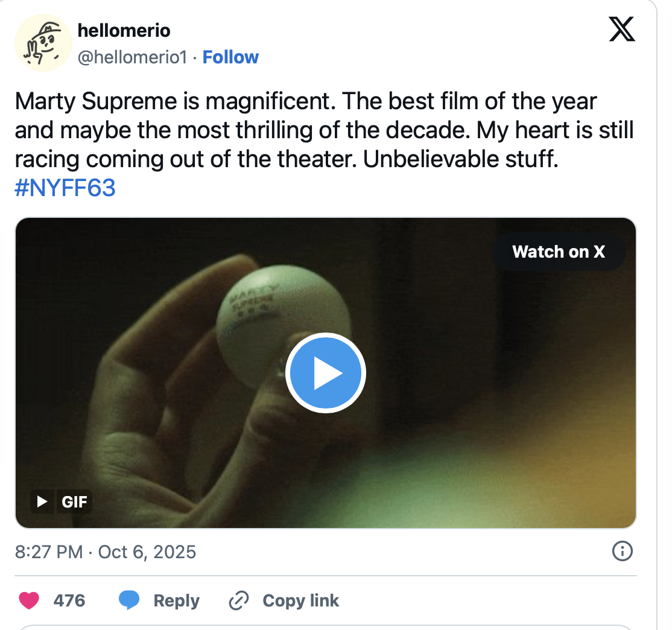Image resolution: width=672 pixels, height=630 pixels.
Task: Click the chain link copy icon
Action: coord(239,600)
